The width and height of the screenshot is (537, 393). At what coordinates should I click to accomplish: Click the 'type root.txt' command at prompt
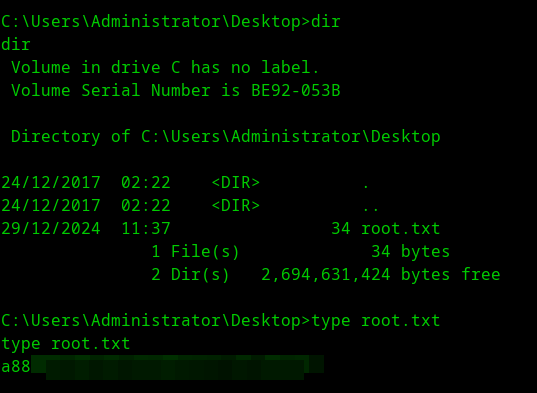point(375,321)
